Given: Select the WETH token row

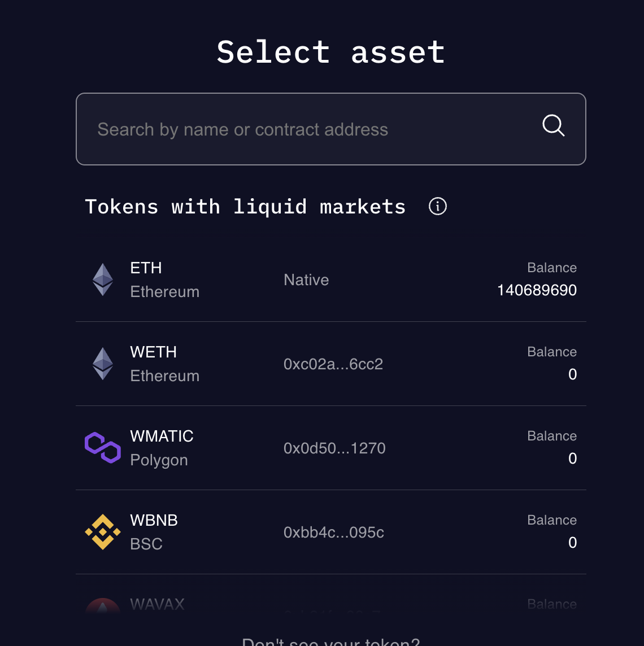Looking at the screenshot, I should point(331,363).
